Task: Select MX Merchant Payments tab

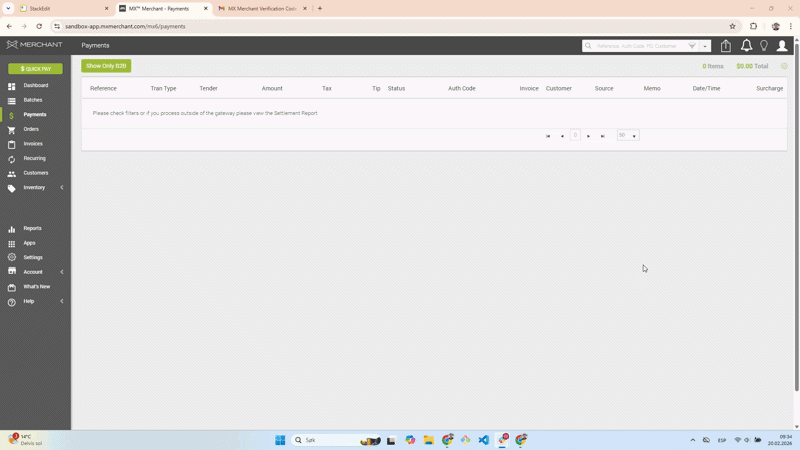Action: tap(163, 9)
